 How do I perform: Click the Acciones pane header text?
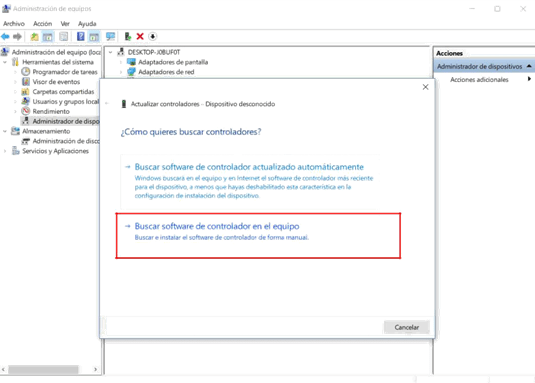tap(449, 53)
